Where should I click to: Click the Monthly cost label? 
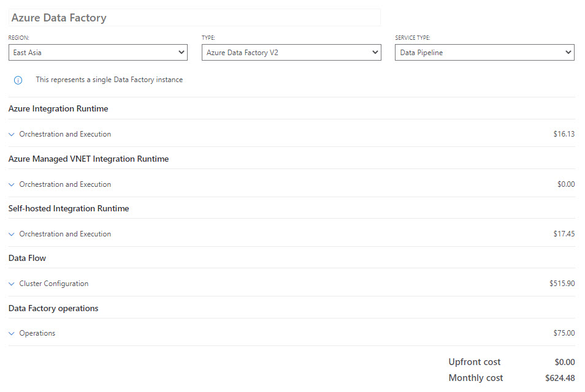pyautogui.click(x=476, y=378)
